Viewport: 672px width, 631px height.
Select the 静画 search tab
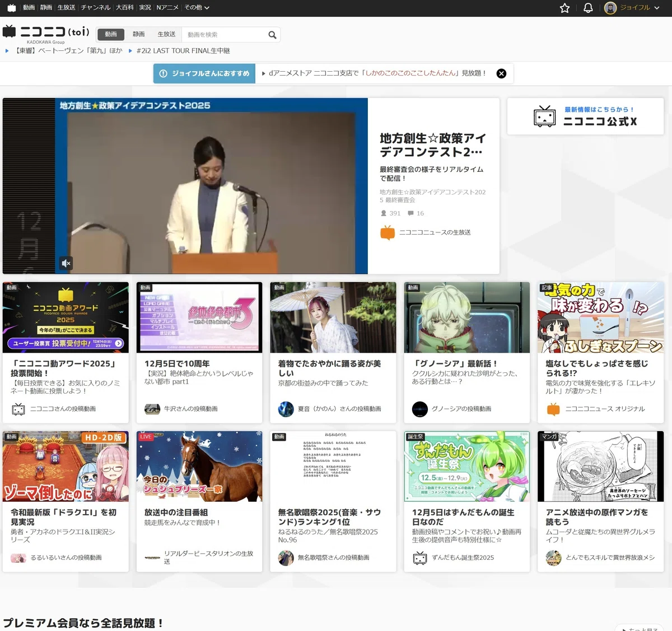click(138, 35)
